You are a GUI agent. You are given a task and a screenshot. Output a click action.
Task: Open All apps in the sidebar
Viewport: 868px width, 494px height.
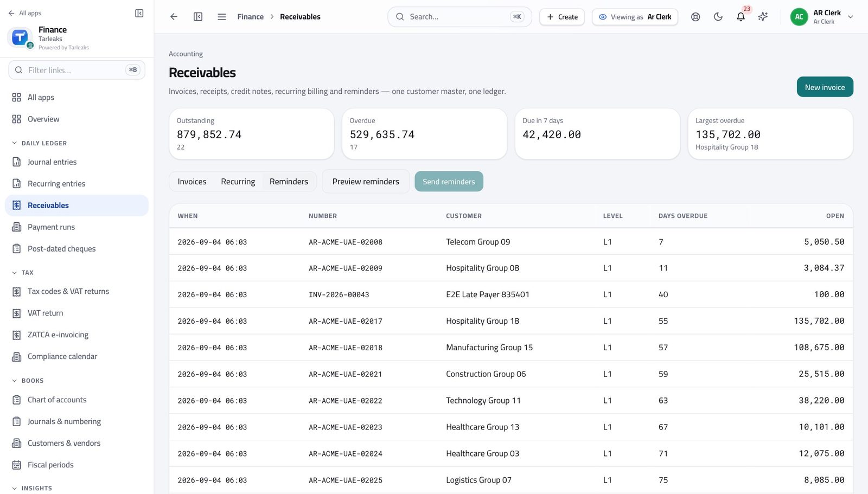tap(76, 98)
